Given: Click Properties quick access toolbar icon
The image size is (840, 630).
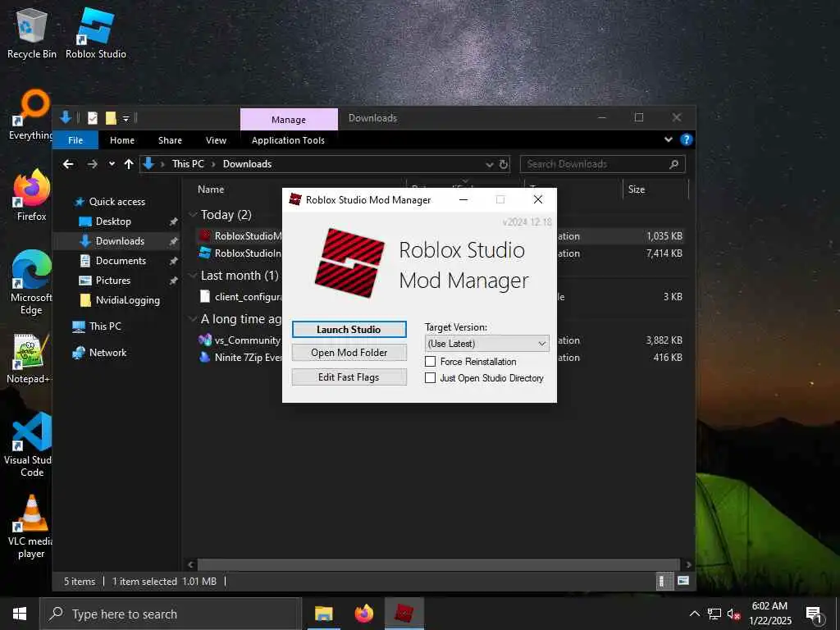Looking at the screenshot, I should 93,118.
